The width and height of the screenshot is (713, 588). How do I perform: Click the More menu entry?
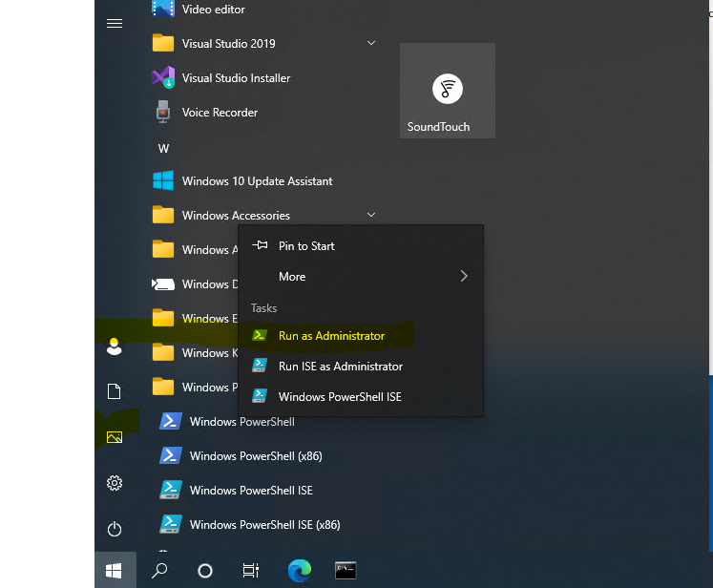361,277
